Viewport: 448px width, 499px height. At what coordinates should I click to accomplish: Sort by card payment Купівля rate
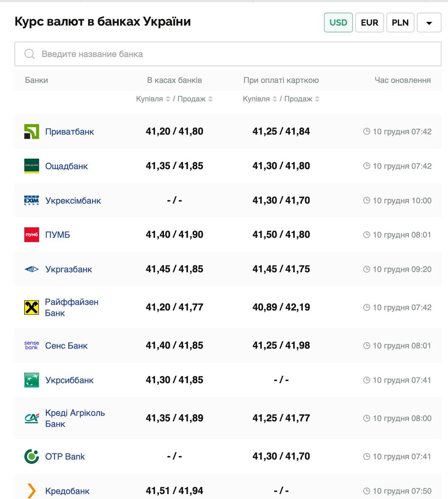click(x=275, y=99)
